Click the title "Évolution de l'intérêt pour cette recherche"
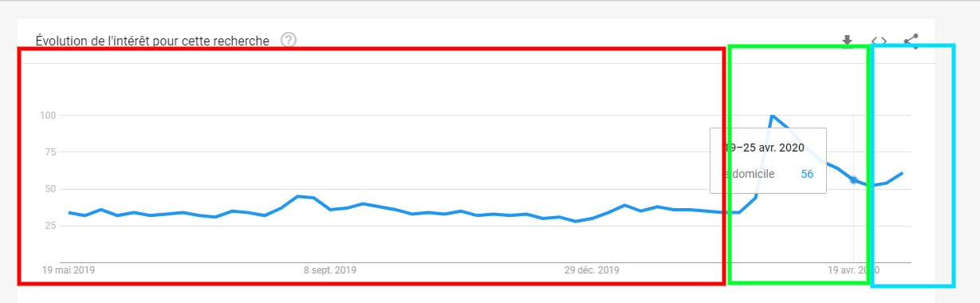 (x=152, y=40)
